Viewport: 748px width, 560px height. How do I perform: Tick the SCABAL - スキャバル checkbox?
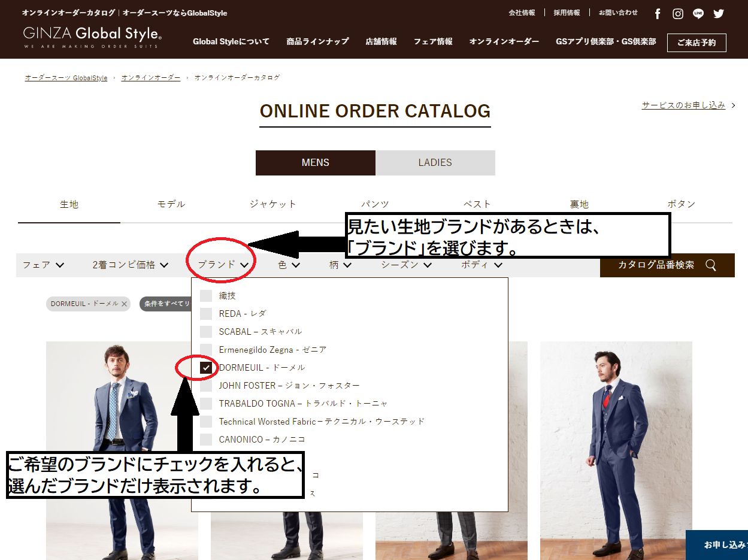(x=206, y=332)
